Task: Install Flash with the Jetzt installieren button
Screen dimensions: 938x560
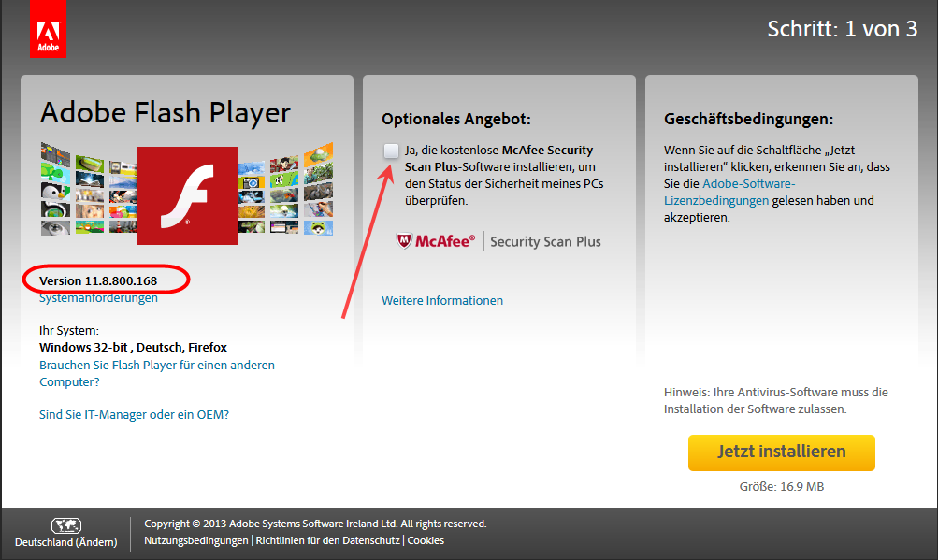Action: click(x=781, y=452)
